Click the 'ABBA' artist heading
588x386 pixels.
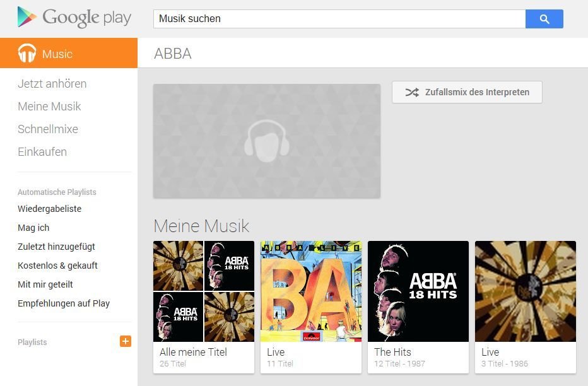pyautogui.click(x=173, y=54)
